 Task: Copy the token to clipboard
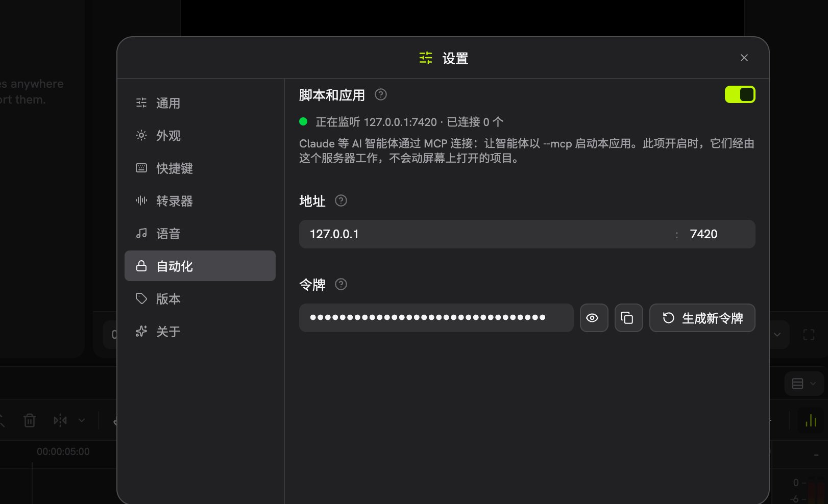pyautogui.click(x=628, y=318)
